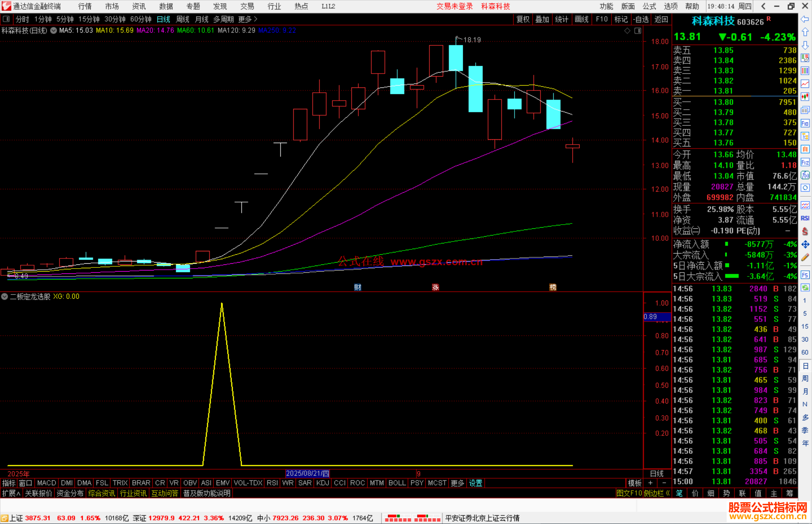Switch to 月线 monthly chart
The width and height of the screenshot is (812, 524).
(201, 19)
